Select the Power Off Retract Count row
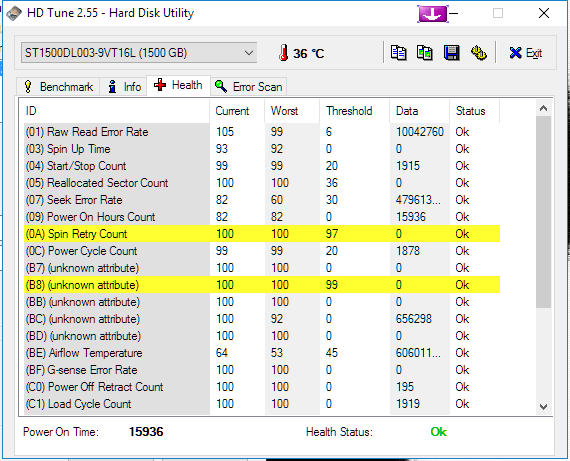 [x=262, y=387]
